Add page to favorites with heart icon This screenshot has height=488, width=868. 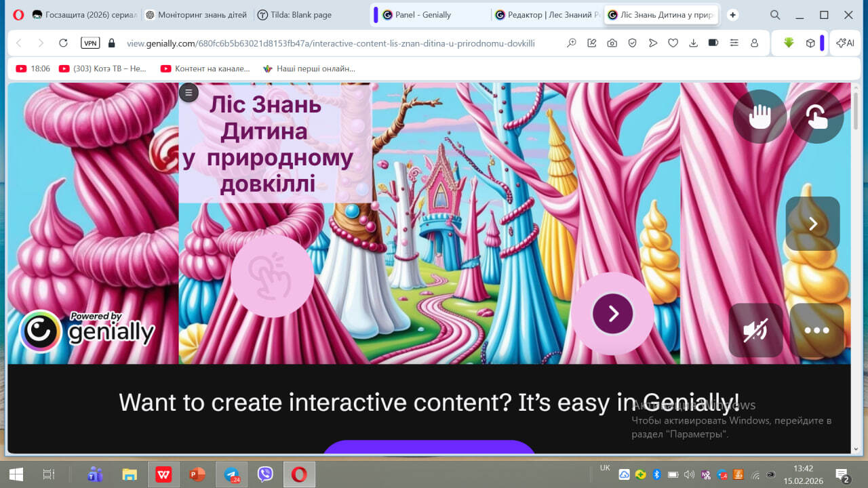tap(673, 43)
